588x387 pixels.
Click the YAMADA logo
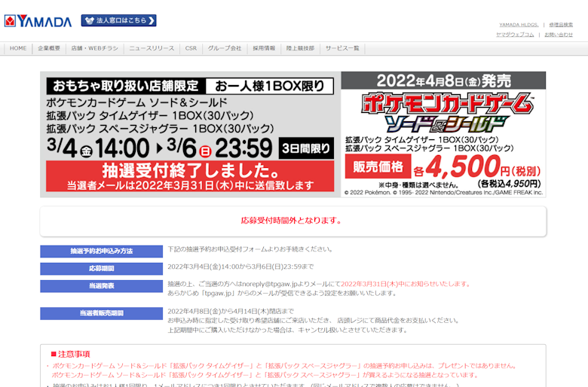point(38,21)
